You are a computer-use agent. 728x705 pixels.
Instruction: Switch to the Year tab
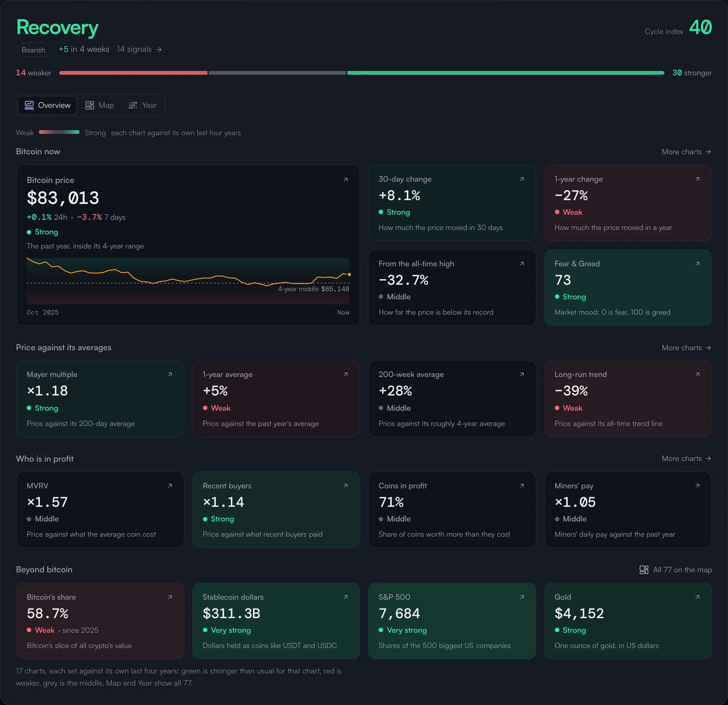(143, 106)
